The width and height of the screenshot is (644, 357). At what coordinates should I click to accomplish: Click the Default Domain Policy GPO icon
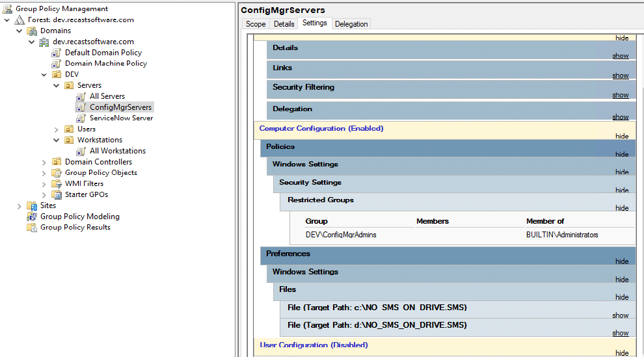pos(56,53)
